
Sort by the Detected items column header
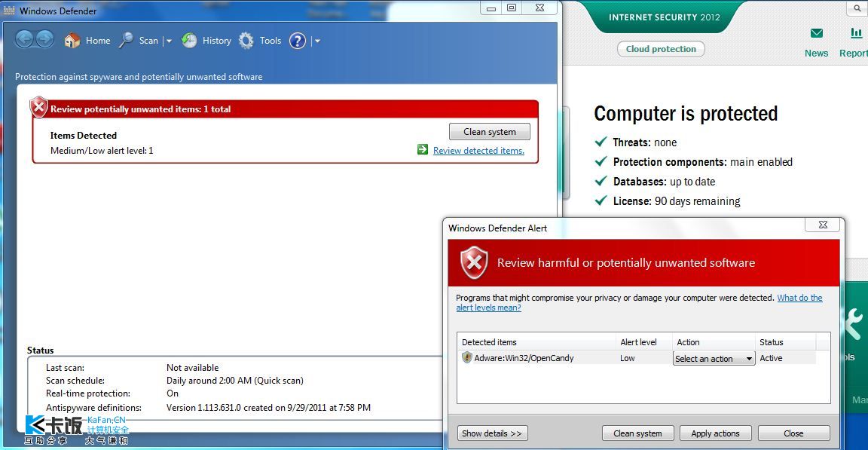click(x=536, y=342)
